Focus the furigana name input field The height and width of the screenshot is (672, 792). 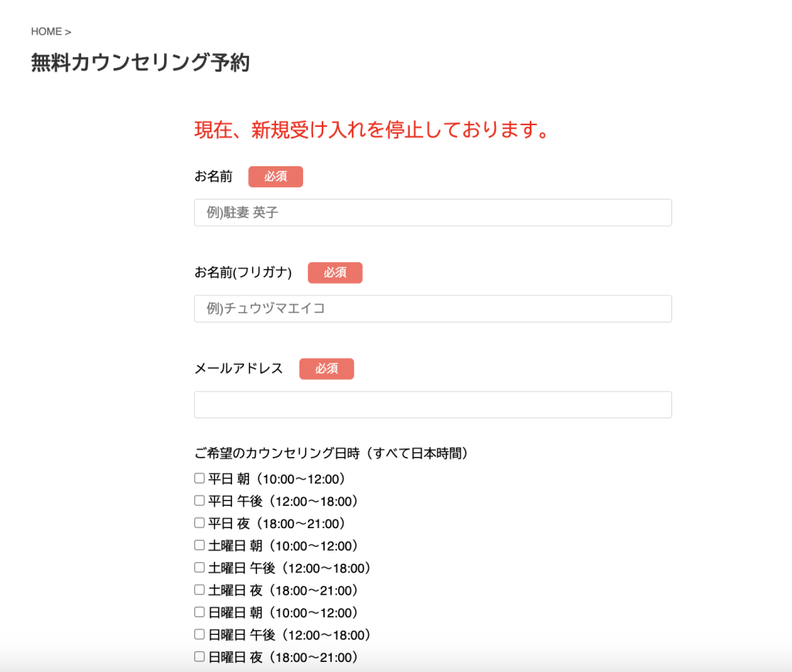click(432, 308)
